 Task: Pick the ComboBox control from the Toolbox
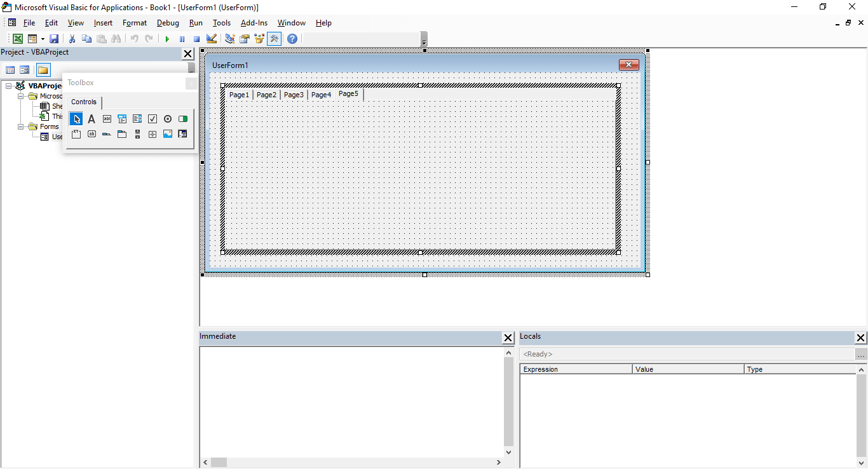pyautogui.click(x=121, y=118)
